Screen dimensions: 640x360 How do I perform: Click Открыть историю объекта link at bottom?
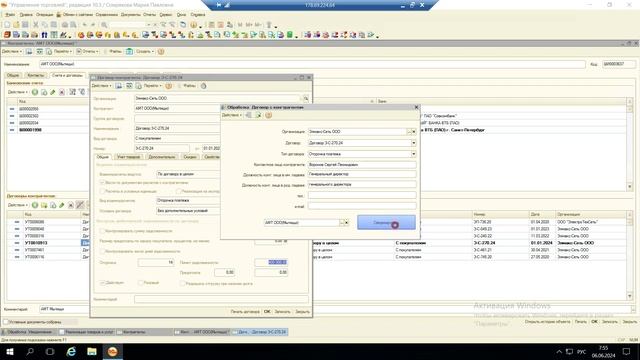547,322
